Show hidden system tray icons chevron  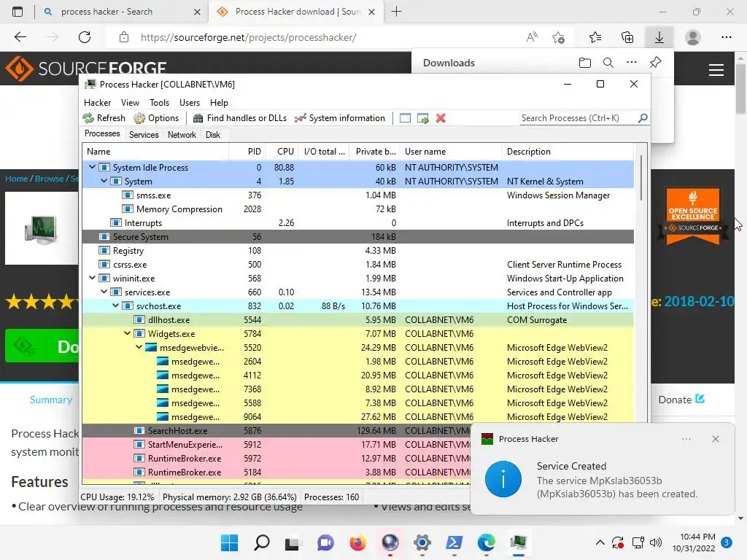tap(600, 542)
